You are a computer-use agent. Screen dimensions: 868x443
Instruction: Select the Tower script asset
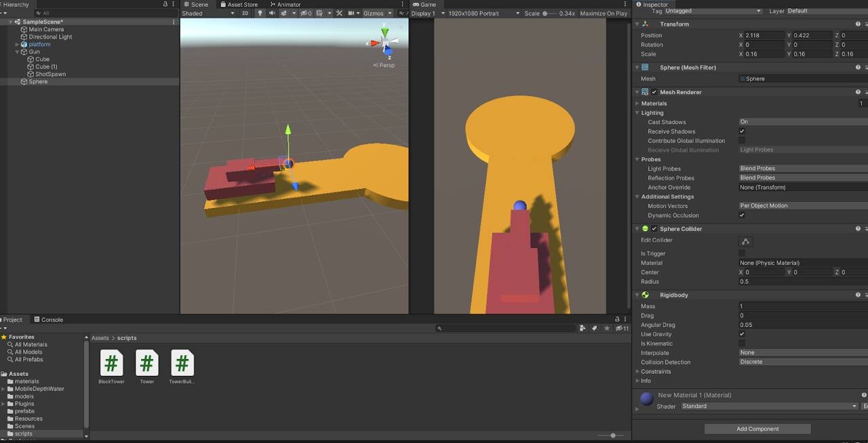click(x=146, y=366)
